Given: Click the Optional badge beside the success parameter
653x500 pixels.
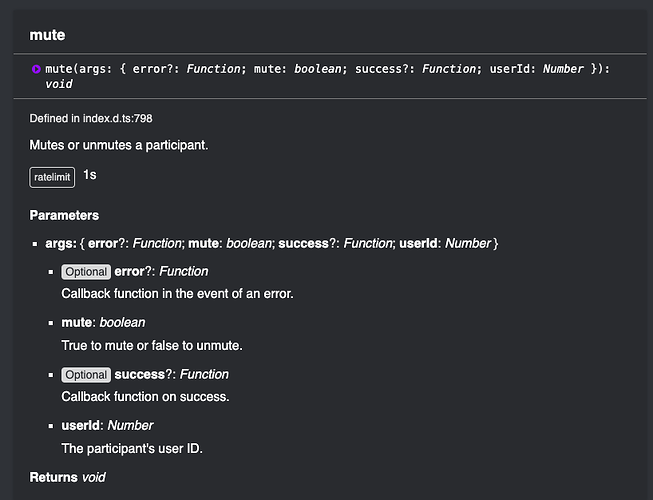Looking at the screenshot, I should pyautogui.click(x=86, y=374).
